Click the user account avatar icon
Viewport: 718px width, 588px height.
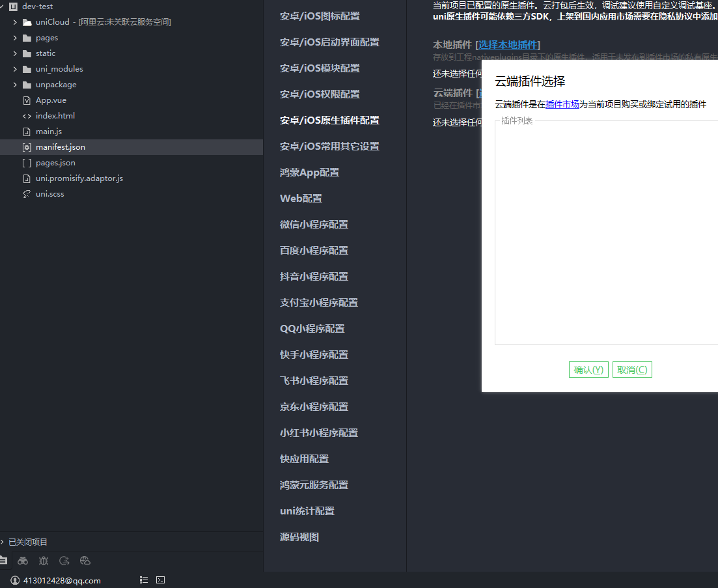point(15,580)
